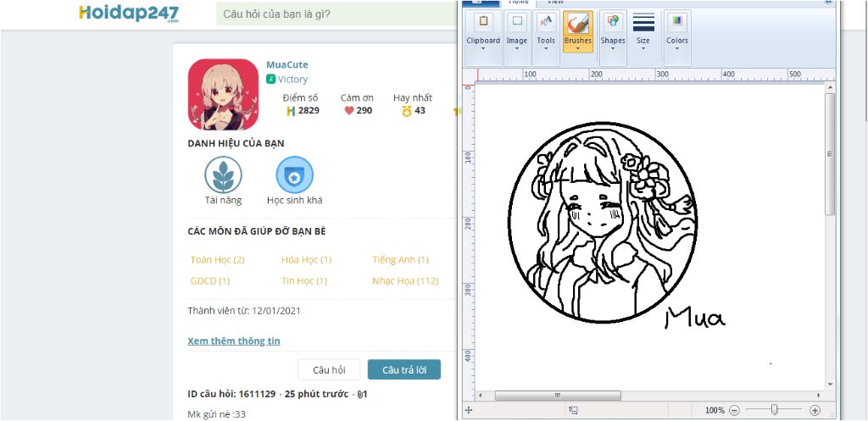
Task: Open the Tiếng Anh (1) subject link
Action: pos(400,259)
